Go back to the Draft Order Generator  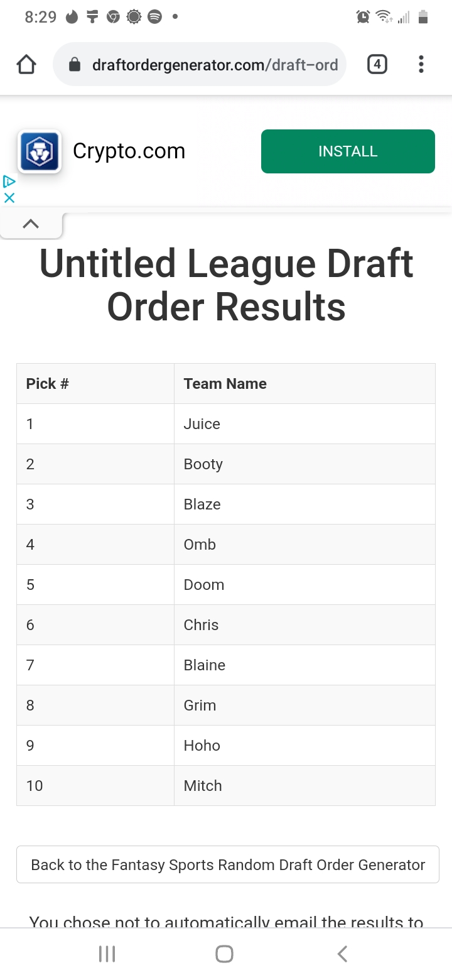point(227,865)
